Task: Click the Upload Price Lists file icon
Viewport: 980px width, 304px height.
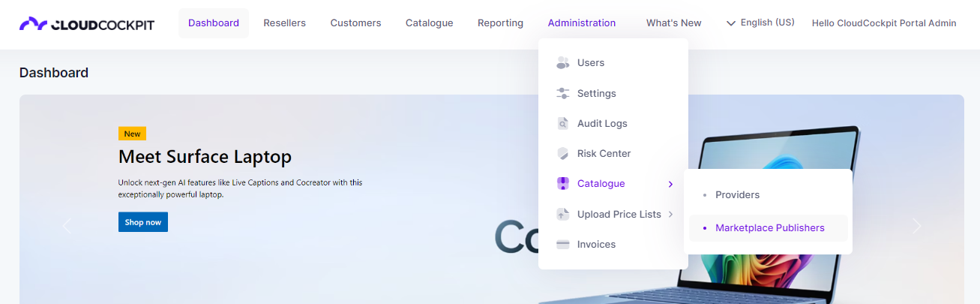Action: [x=563, y=215]
